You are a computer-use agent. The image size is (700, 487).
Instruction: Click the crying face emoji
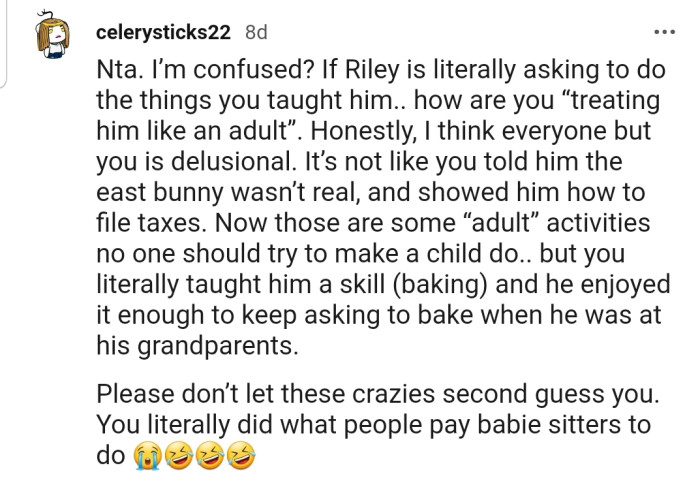(147, 456)
